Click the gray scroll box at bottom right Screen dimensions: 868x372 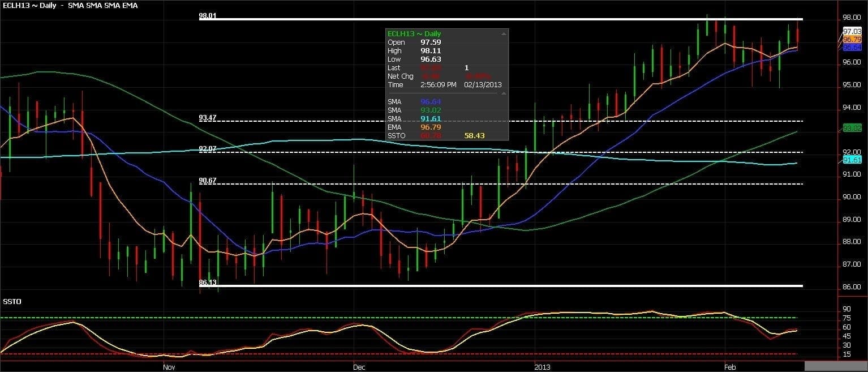836,366
